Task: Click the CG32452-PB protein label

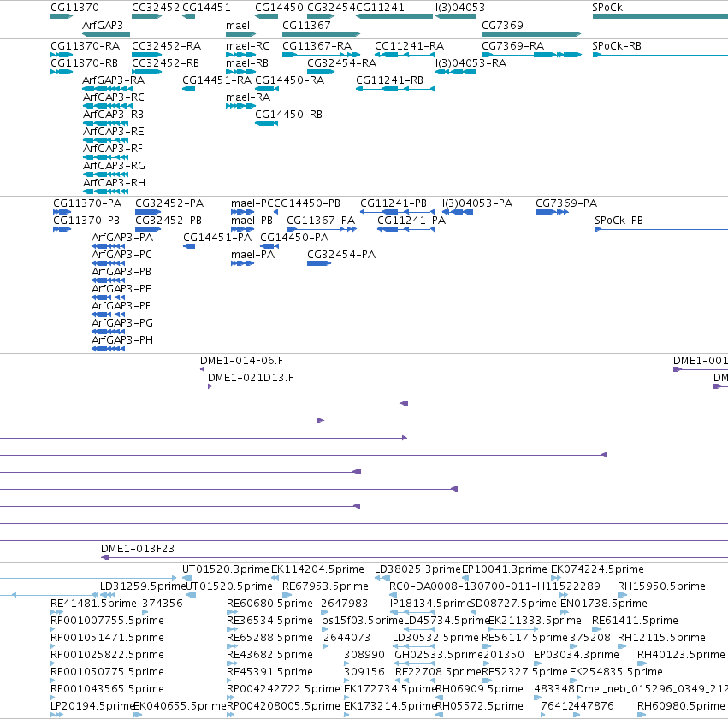Action: (168, 221)
